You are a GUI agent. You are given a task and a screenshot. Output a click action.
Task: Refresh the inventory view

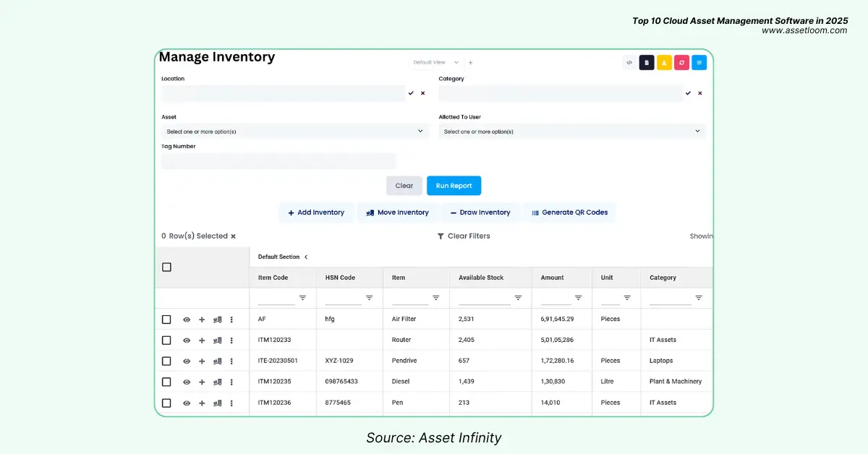coord(681,62)
